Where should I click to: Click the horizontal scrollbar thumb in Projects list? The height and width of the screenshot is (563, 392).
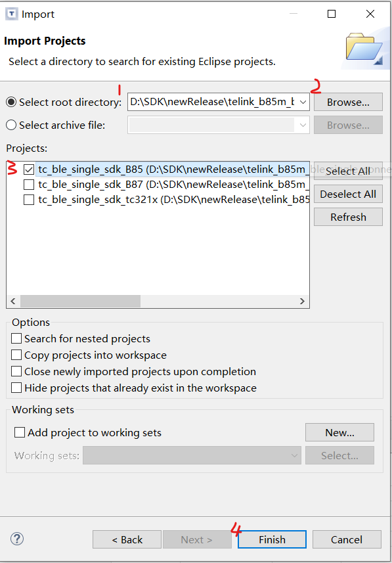(80, 302)
